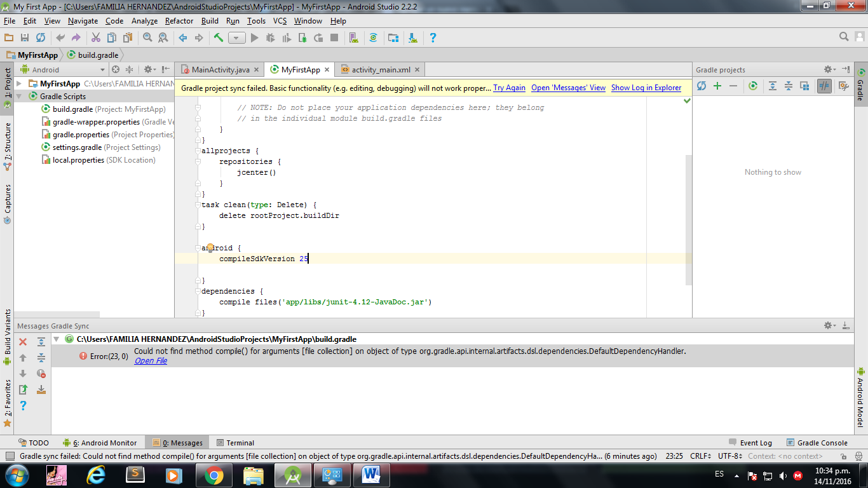Click Show Log in Explorer link
Image resolution: width=868 pixels, height=488 pixels.
tap(646, 88)
